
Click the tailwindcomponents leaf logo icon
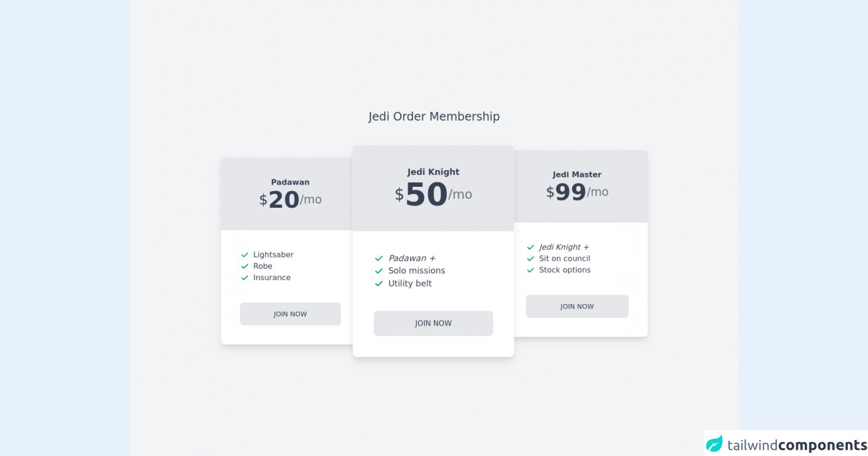715,444
